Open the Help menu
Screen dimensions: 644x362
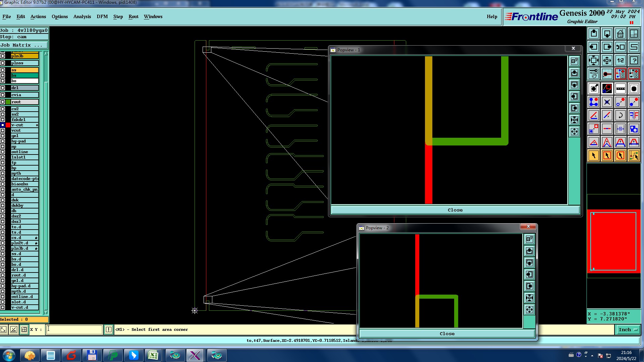[x=492, y=16]
